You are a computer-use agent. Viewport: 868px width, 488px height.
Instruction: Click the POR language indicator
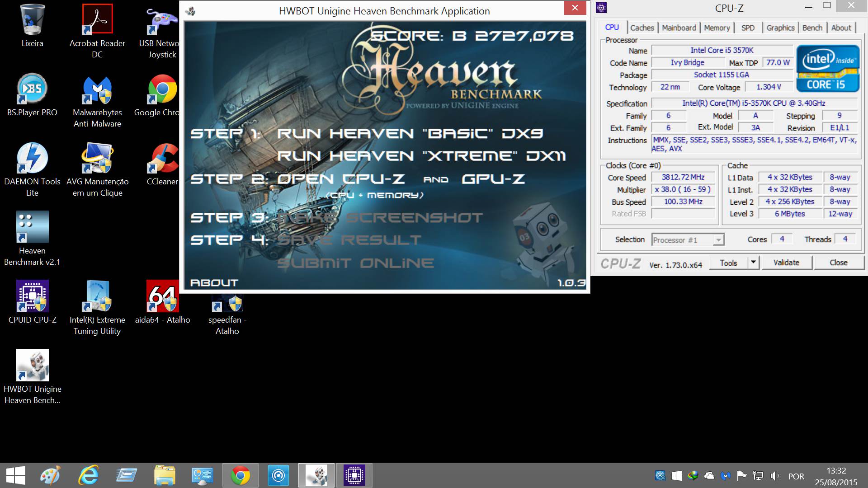point(796,476)
